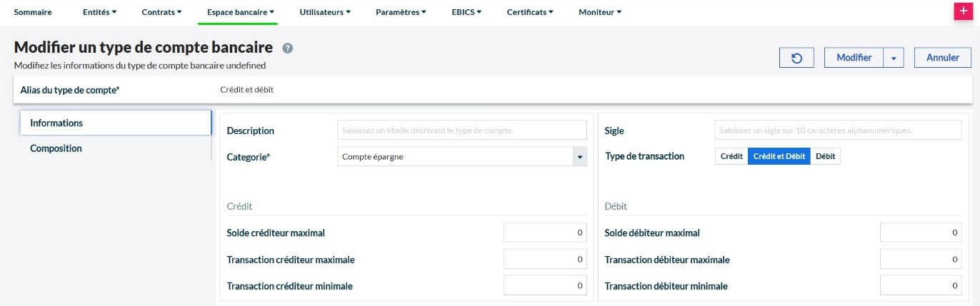The height and width of the screenshot is (306, 980).
Task: Expand the EBICS menu
Action: tap(466, 12)
